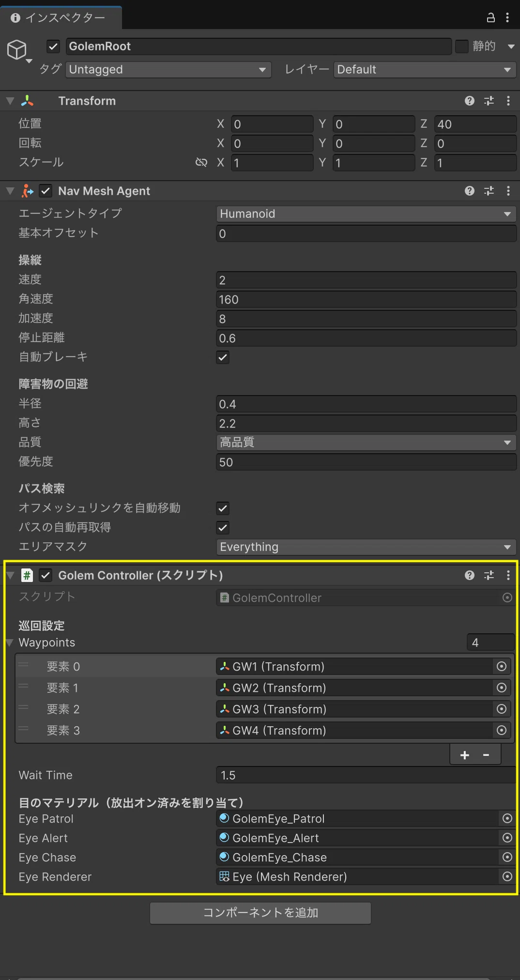Open Golem Controller help reference

[469, 575]
